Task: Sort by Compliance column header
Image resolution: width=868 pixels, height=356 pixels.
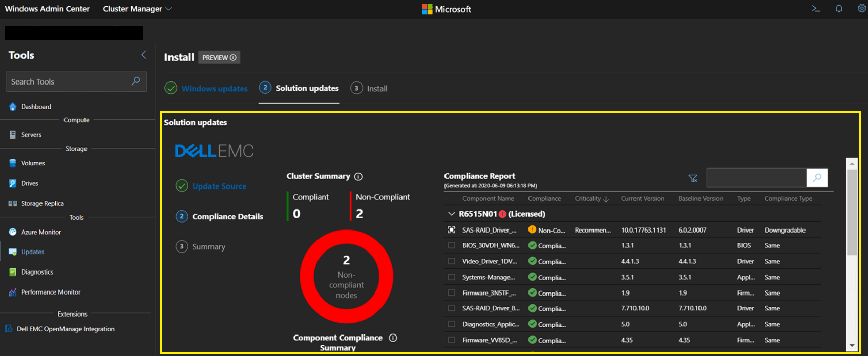Action: [544, 199]
